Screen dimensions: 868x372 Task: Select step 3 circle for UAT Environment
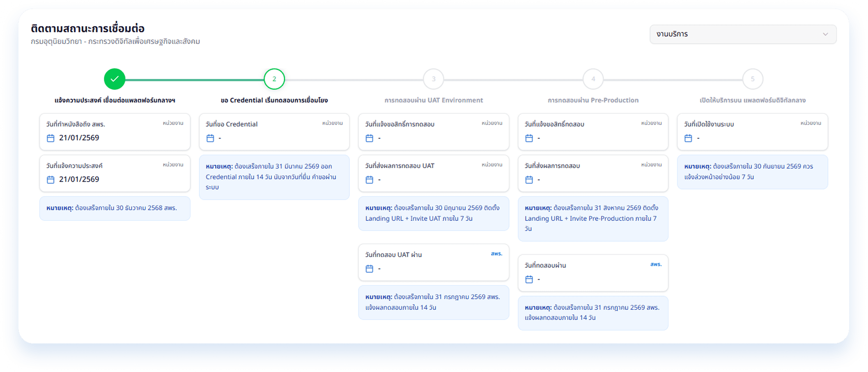point(434,79)
